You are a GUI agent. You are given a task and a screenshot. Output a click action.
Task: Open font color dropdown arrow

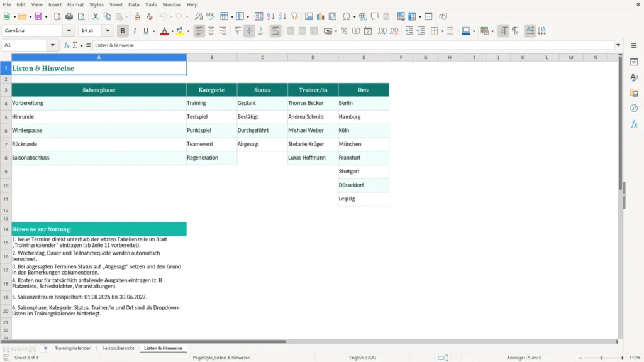172,31
